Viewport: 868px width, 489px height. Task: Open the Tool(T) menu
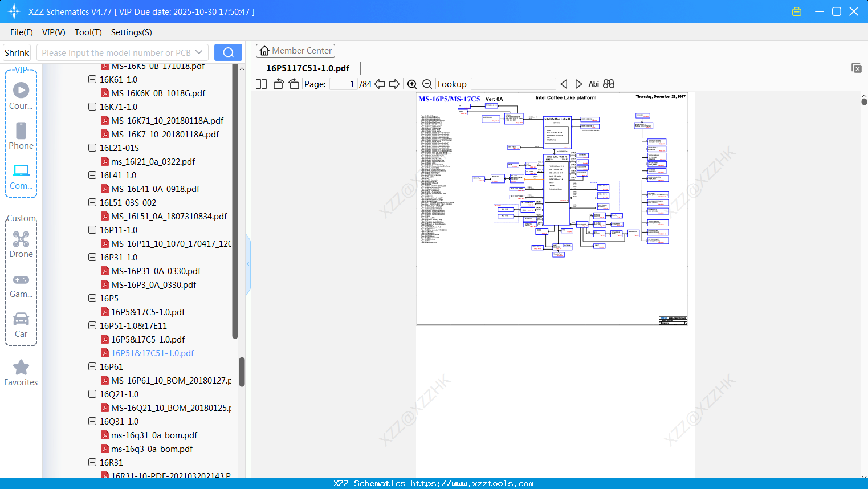point(88,32)
